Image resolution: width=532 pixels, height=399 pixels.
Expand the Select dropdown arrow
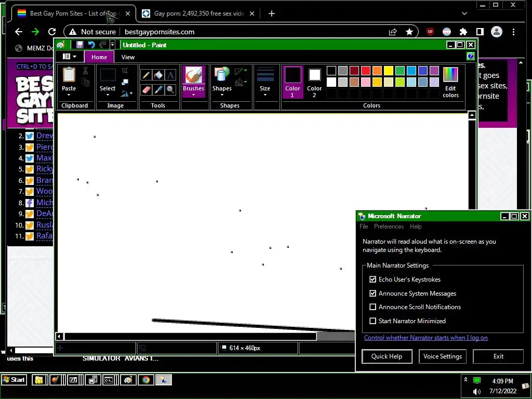pos(108,95)
